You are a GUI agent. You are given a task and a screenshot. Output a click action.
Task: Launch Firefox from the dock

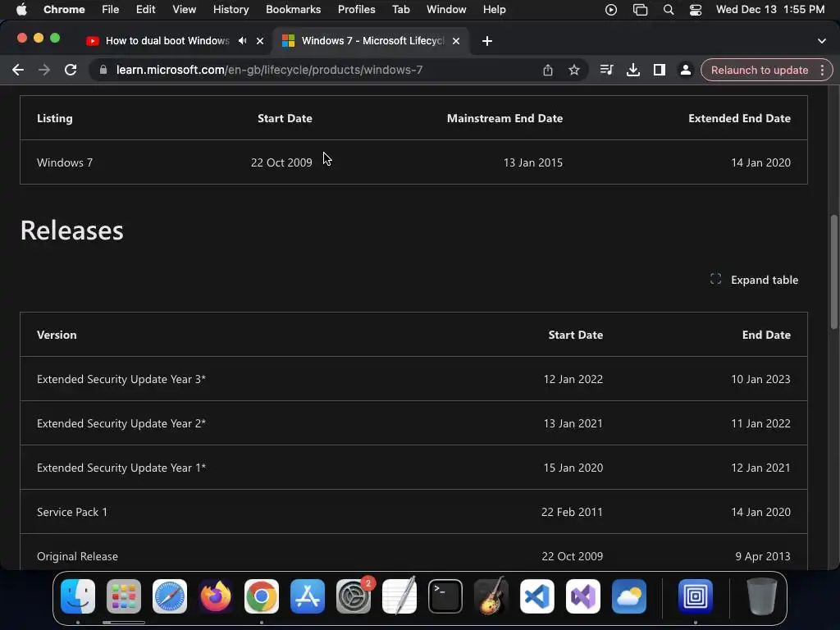click(216, 596)
